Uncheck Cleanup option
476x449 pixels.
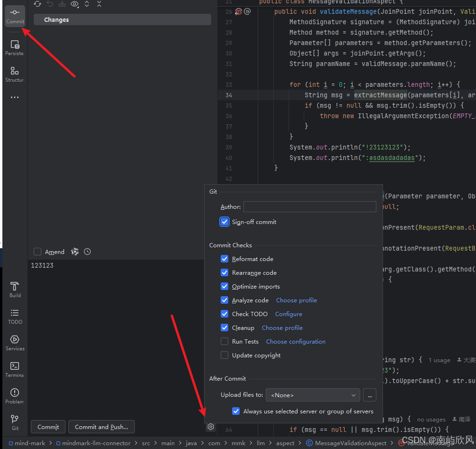pyautogui.click(x=224, y=327)
